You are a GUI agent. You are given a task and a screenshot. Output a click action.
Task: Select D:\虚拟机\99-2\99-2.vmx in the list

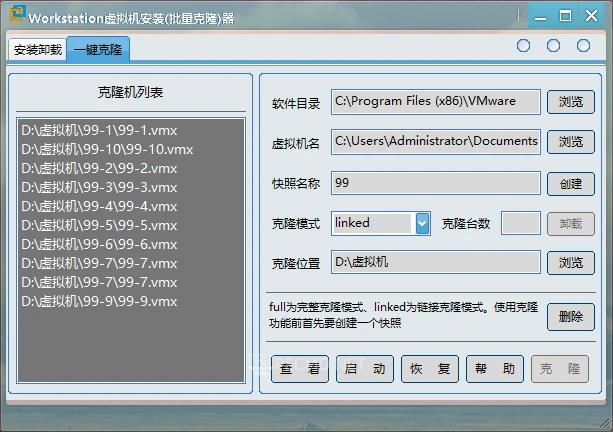(x=131, y=168)
